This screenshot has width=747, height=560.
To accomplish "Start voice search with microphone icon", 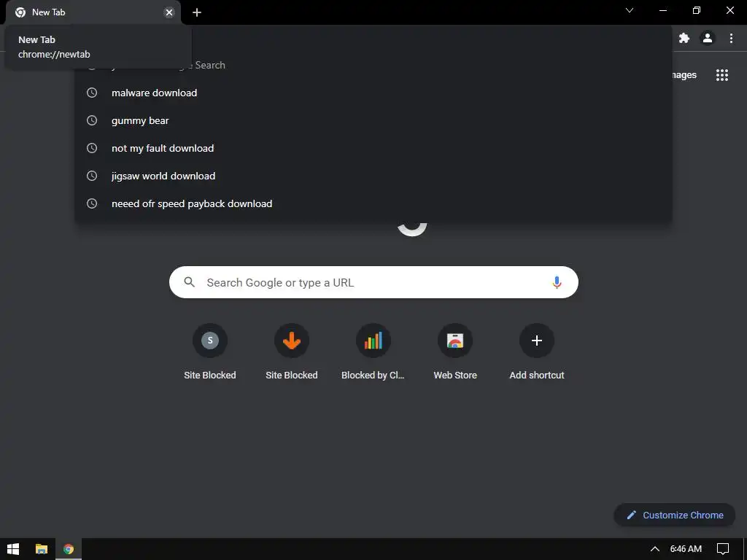I will pyautogui.click(x=557, y=282).
